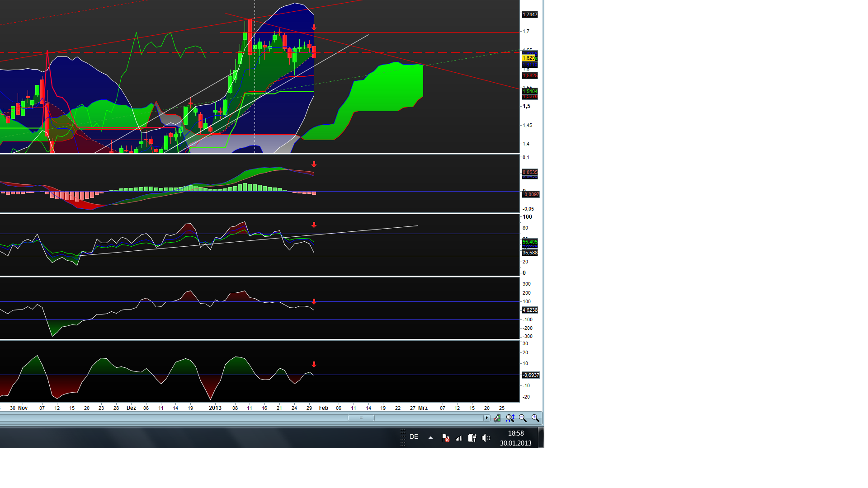The width and height of the screenshot is (868, 488).
Task: Click the 2013 date axis label
Action: coord(215,408)
